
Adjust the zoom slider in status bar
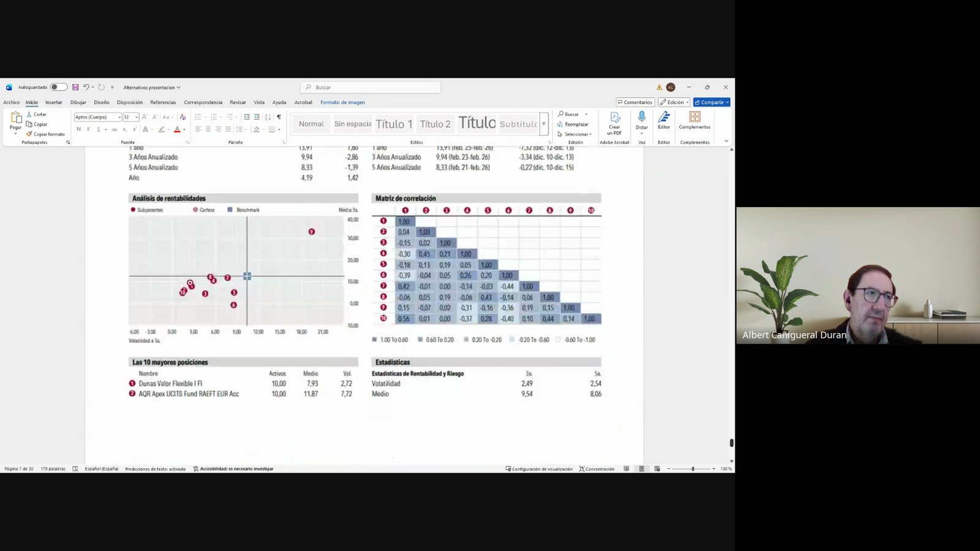[693, 469]
